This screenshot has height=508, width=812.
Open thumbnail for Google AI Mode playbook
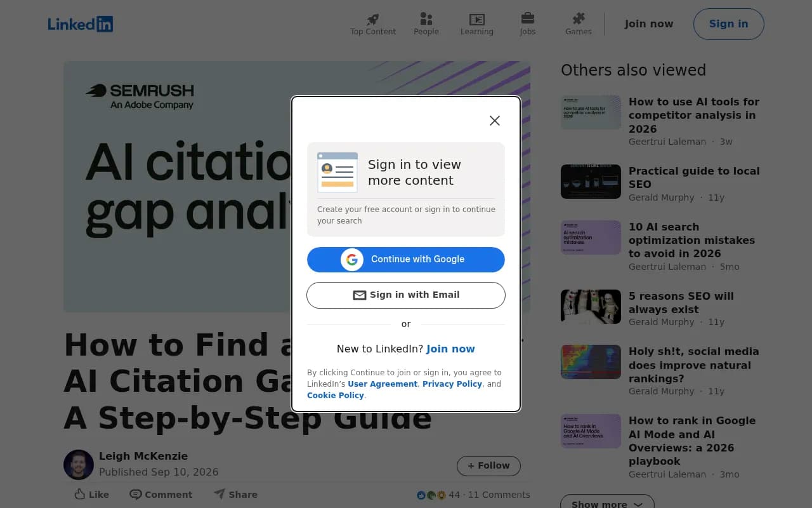tap(591, 431)
